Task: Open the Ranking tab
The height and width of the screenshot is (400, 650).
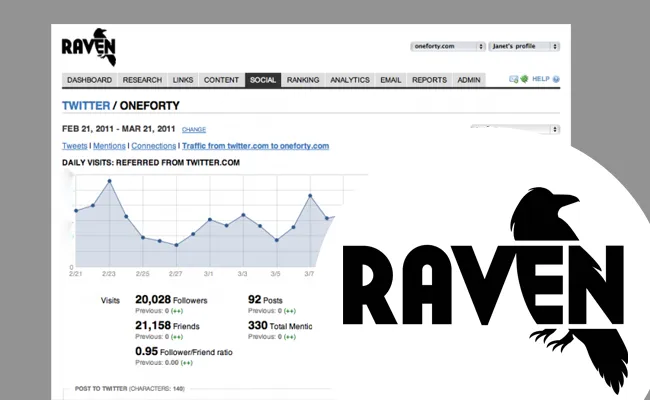Action: pos(303,80)
